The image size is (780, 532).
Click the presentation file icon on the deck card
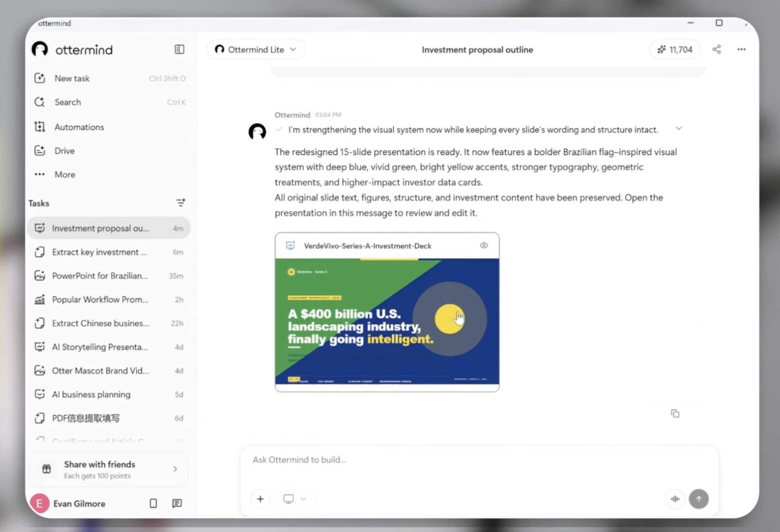[x=290, y=245]
